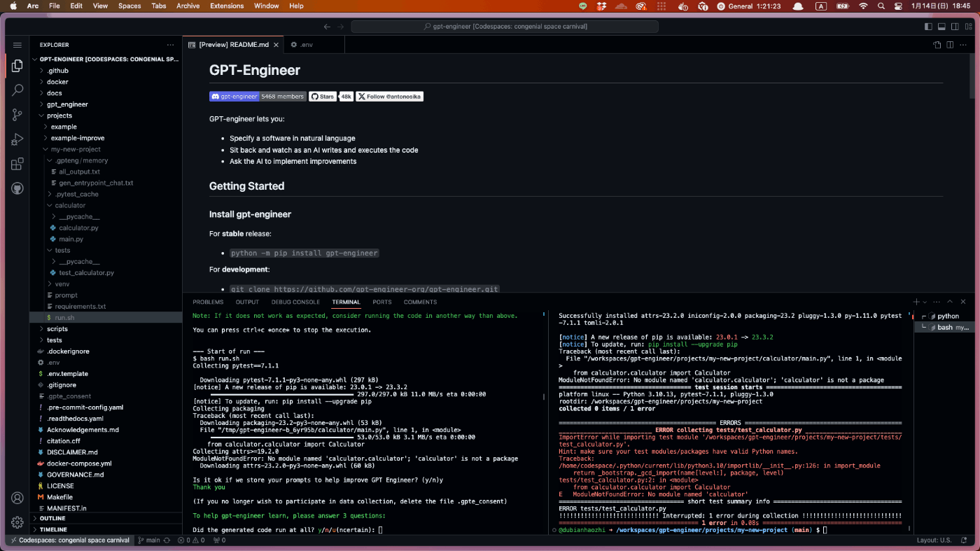Click errors and warnings count in status bar
Image resolution: width=980 pixels, height=551 pixels.
(x=191, y=540)
